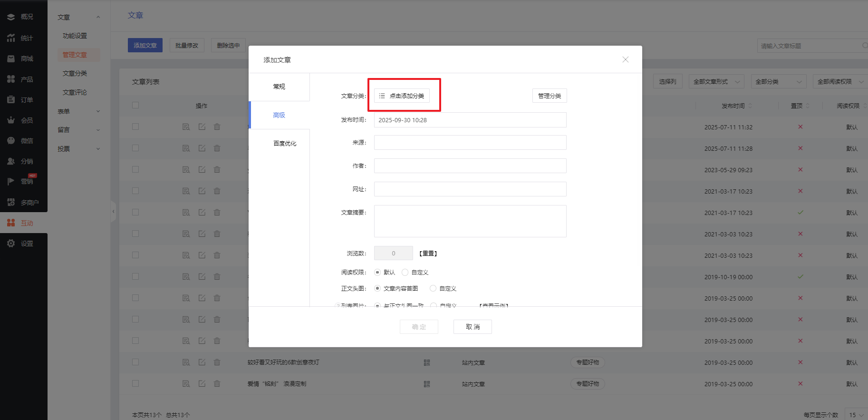Click the 【重置】 view count link
Screen dimensions: 868x420
click(428, 254)
